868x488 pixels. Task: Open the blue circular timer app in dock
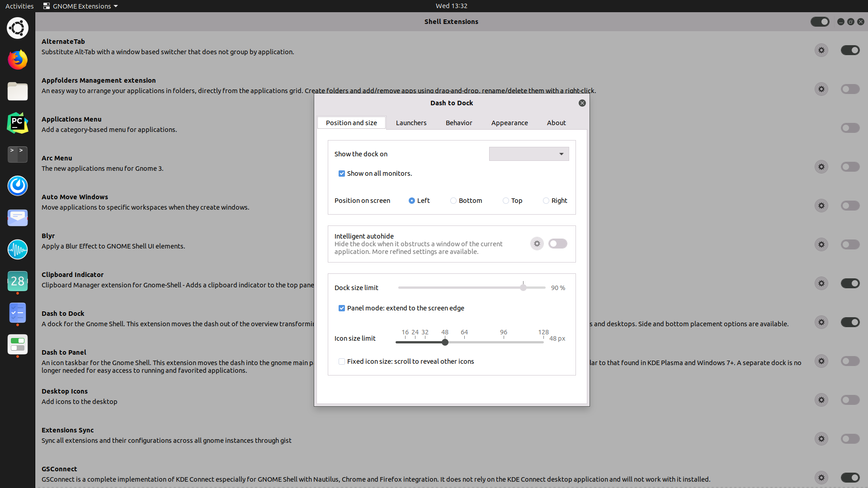tap(18, 186)
